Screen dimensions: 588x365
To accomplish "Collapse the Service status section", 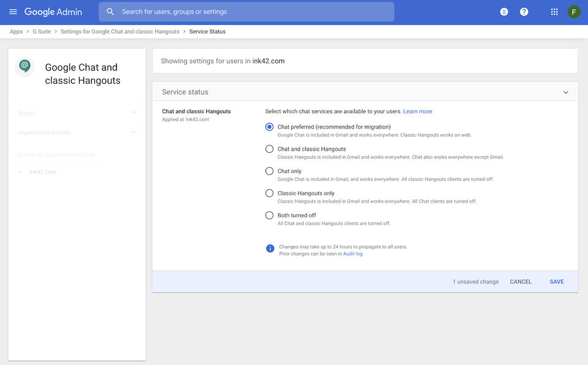I will (x=566, y=92).
